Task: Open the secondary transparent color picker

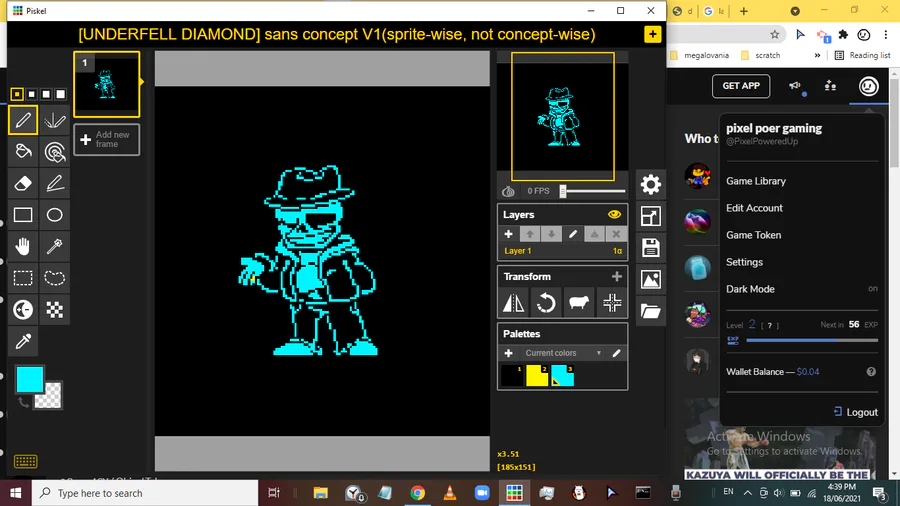Action: [x=51, y=398]
